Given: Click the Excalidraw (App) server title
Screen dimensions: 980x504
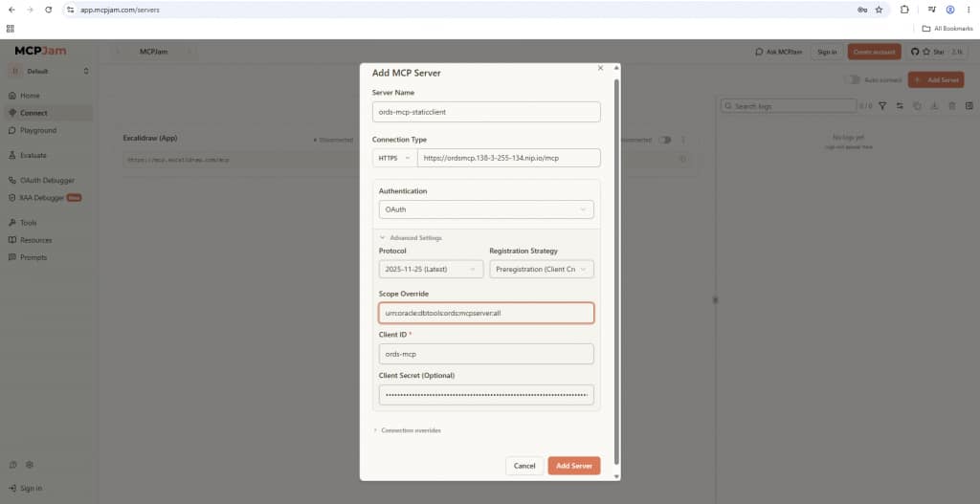Looking at the screenshot, I should click(150, 138).
